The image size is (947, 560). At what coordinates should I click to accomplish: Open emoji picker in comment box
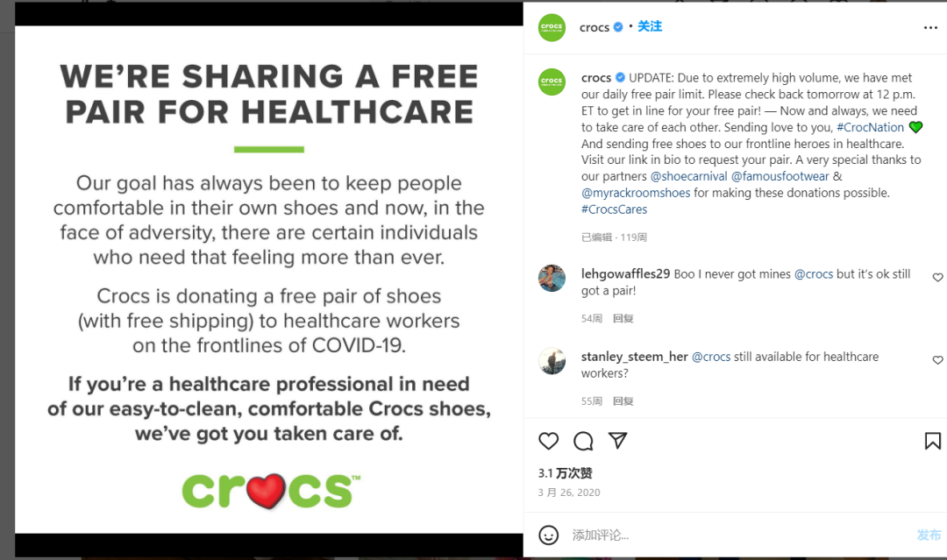pos(549,535)
